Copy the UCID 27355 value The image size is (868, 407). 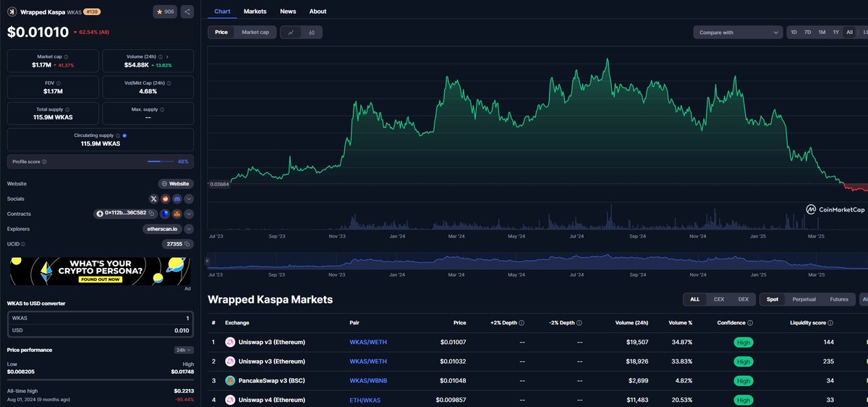pos(187,244)
